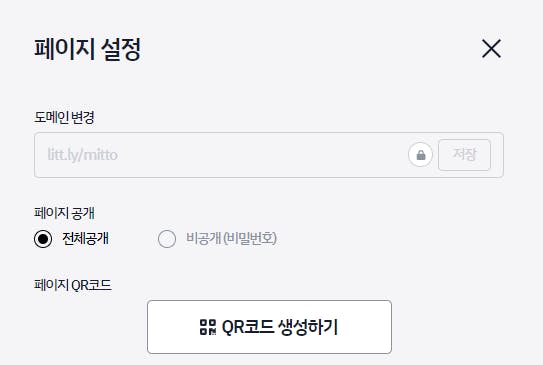Screen dimensions: 543x365
Task: Click the 페이지 설정 heading
Action: [88, 49]
